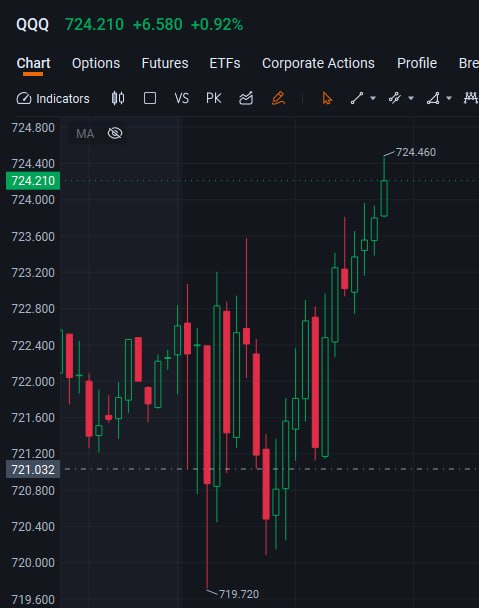Viewport: 479px width, 608px height.
Task: Select the triangle shape drawing tool
Action: coord(433,98)
